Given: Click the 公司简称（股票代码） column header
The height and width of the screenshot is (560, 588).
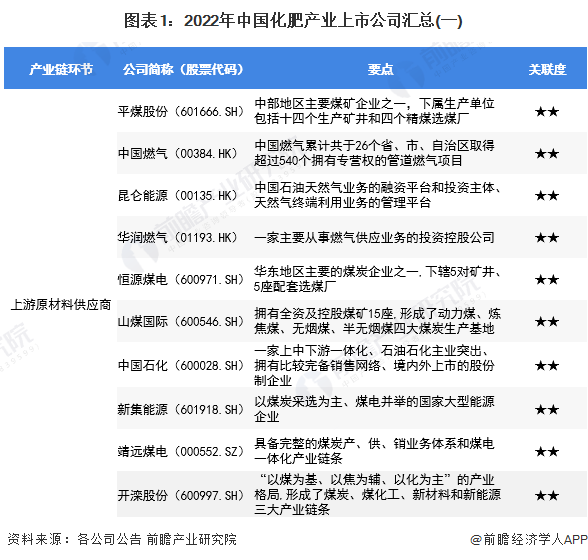Looking at the screenshot, I should 183,69.
